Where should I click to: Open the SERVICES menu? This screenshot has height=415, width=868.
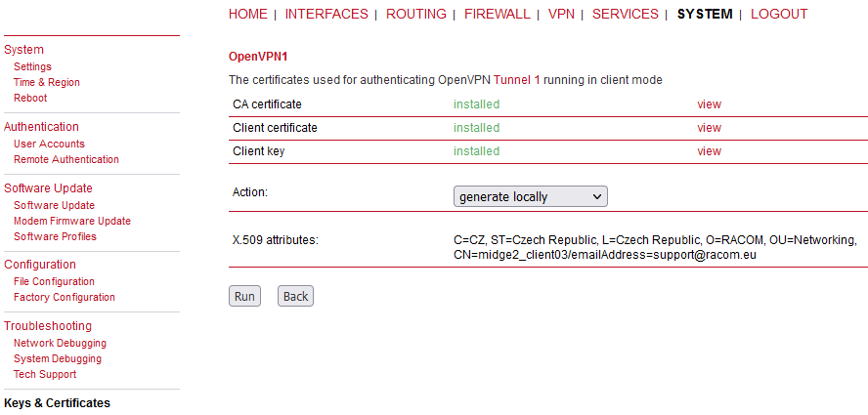[x=625, y=14]
